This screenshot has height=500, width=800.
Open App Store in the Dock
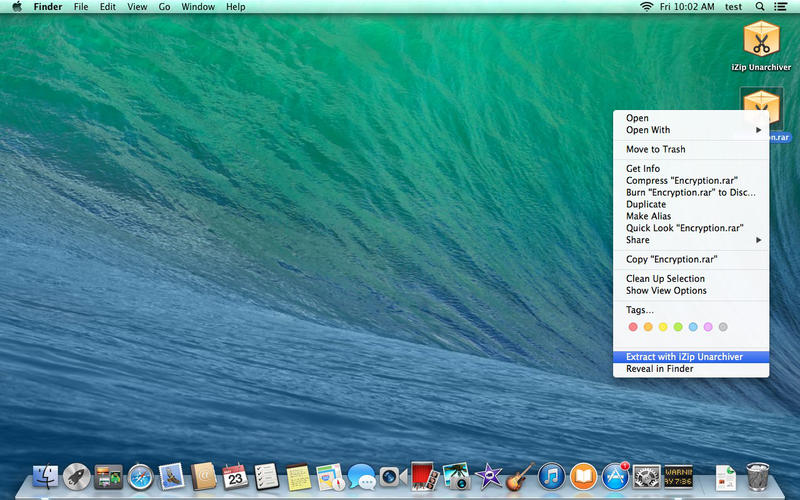(614, 477)
